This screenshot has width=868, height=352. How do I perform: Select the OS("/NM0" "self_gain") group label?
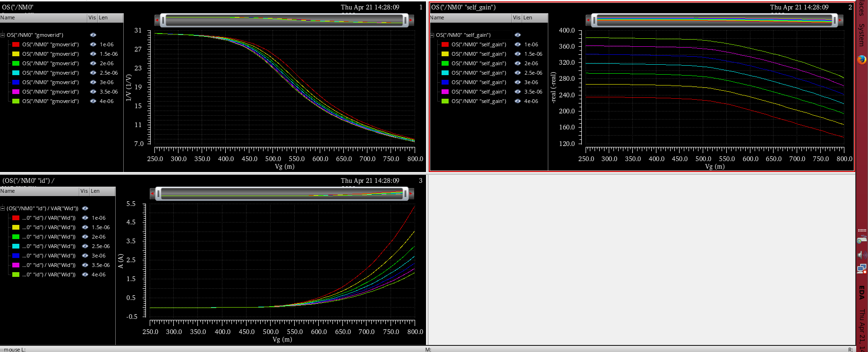(x=463, y=35)
